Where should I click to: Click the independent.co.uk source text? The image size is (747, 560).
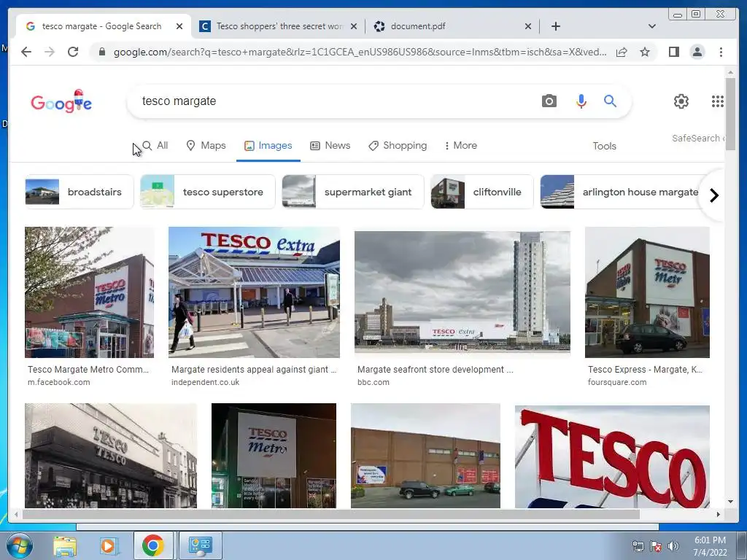tap(205, 382)
